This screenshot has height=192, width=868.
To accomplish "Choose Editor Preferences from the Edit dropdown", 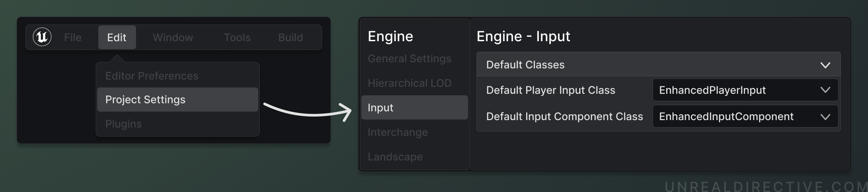I will point(152,76).
